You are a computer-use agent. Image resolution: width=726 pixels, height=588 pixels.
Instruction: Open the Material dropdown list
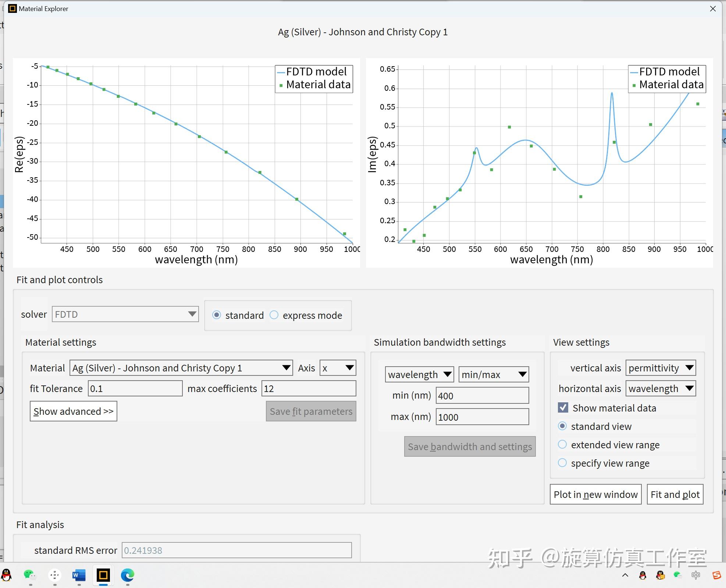[x=181, y=368]
